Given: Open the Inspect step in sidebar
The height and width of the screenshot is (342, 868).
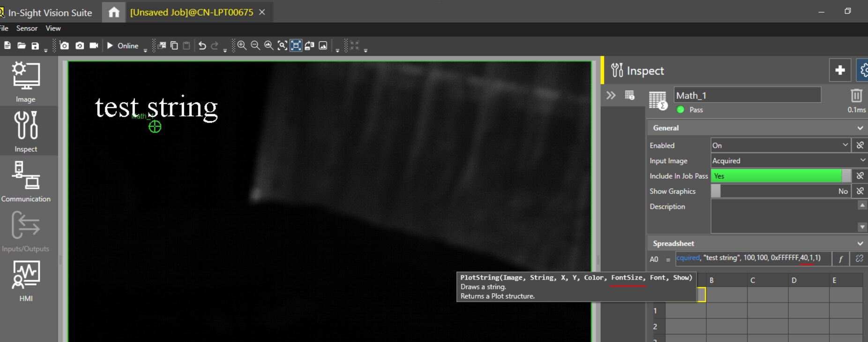Looking at the screenshot, I should pos(26,131).
